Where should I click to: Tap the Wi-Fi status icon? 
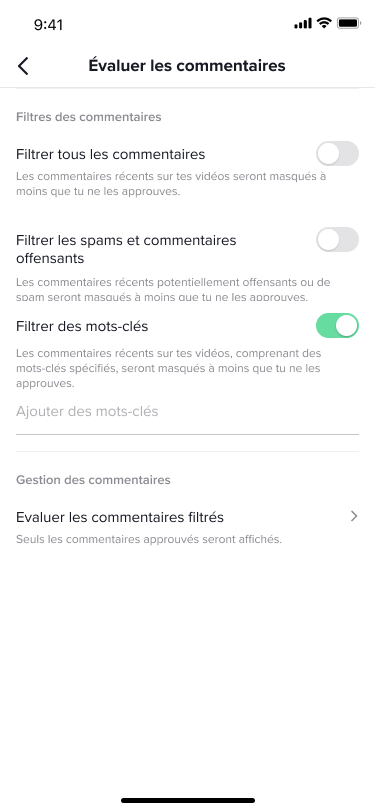coord(324,23)
